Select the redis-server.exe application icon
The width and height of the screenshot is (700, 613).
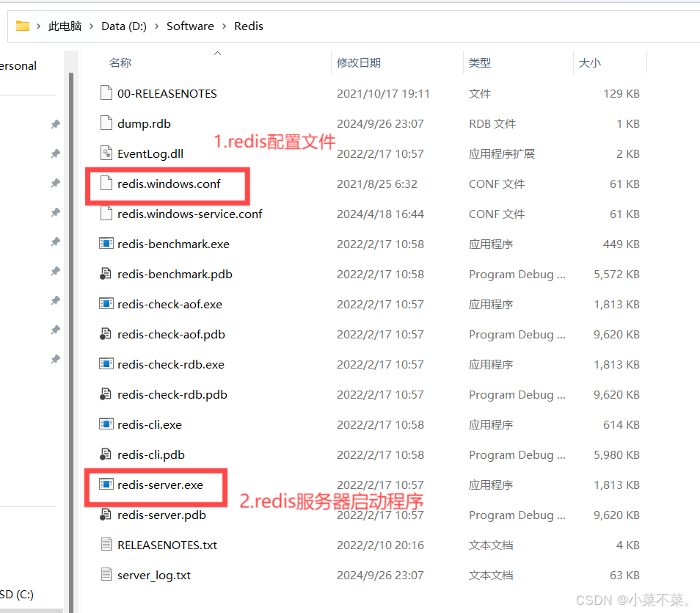click(x=106, y=484)
